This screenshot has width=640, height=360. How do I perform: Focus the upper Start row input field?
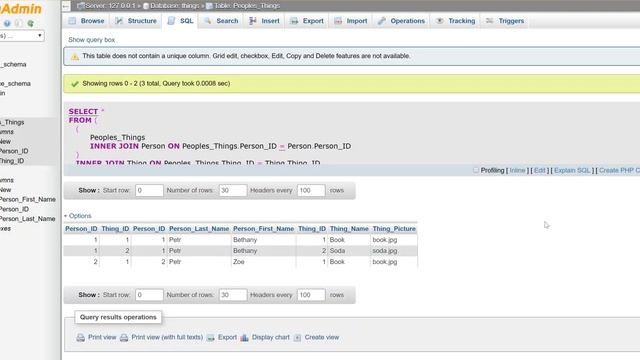point(149,191)
